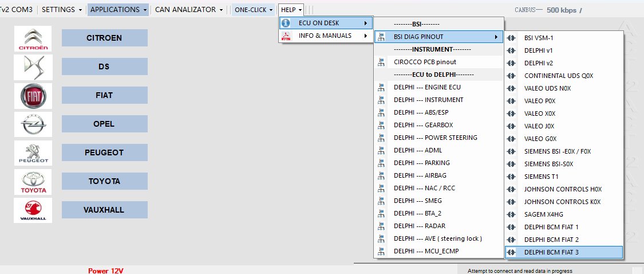Click the Toyota logo icon
644x274 pixels.
[33, 182]
